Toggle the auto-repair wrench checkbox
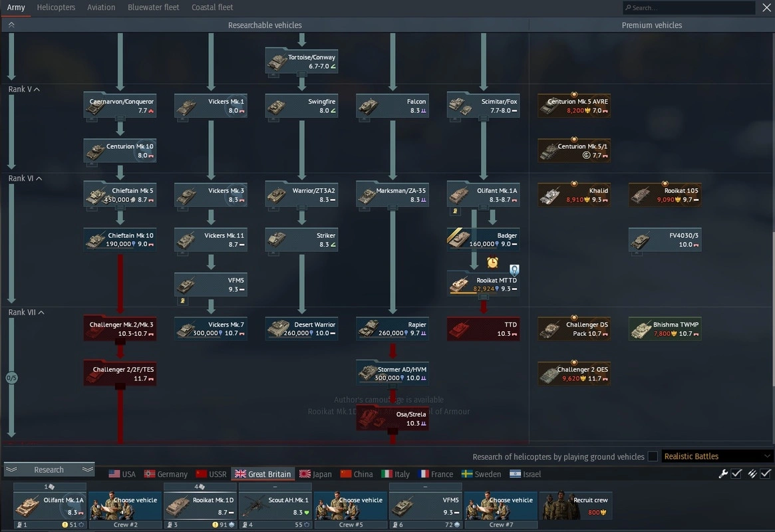 click(736, 473)
